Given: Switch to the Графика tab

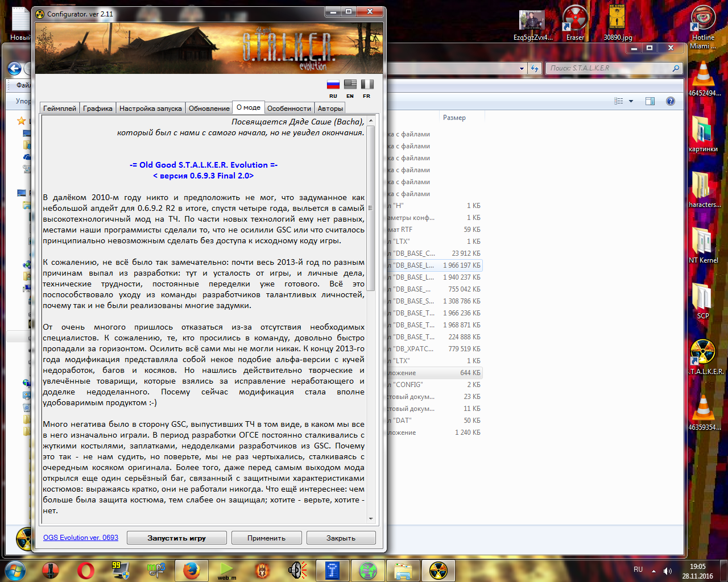Looking at the screenshot, I should point(98,109).
